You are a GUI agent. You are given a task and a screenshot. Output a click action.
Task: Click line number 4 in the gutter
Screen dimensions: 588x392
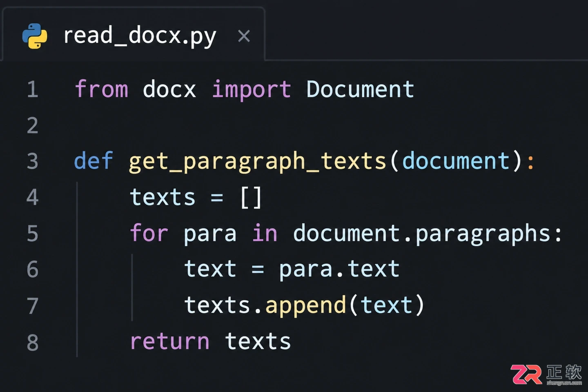[x=33, y=197]
